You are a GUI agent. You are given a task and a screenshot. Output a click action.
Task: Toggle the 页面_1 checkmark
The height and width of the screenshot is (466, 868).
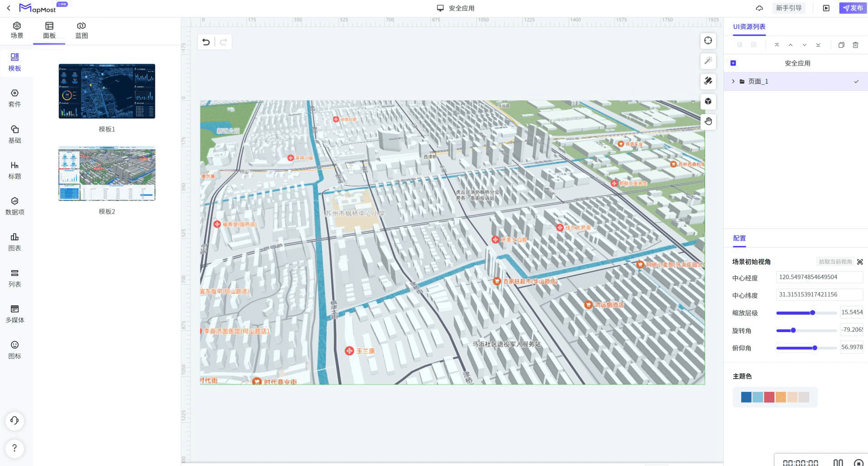point(856,81)
